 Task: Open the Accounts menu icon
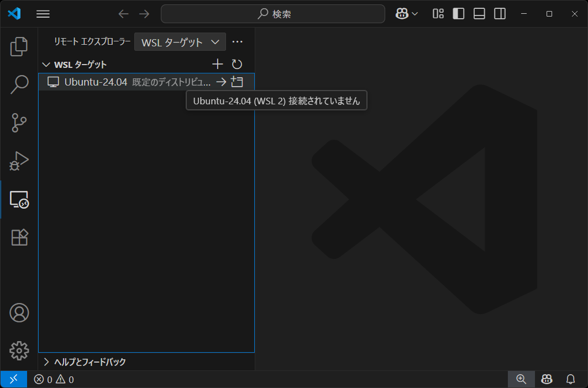(19, 313)
